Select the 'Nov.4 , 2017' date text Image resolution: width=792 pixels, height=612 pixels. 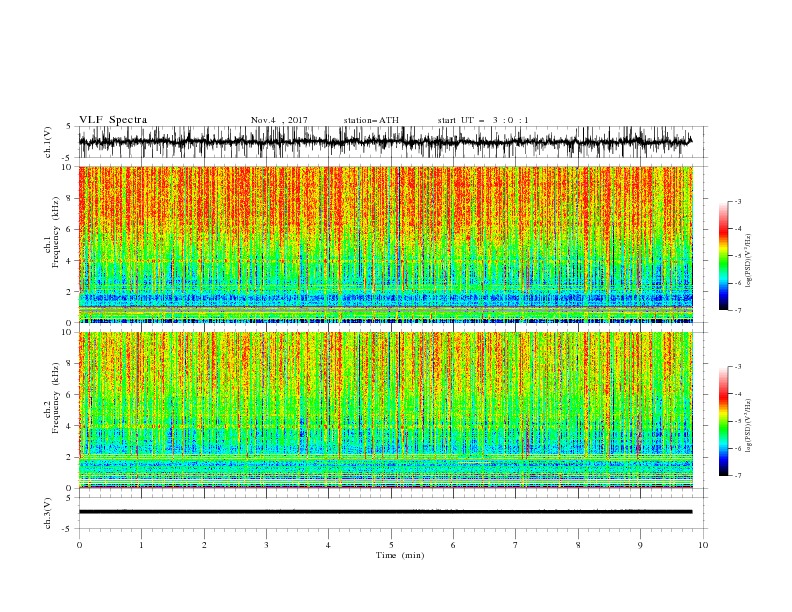(279, 120)
